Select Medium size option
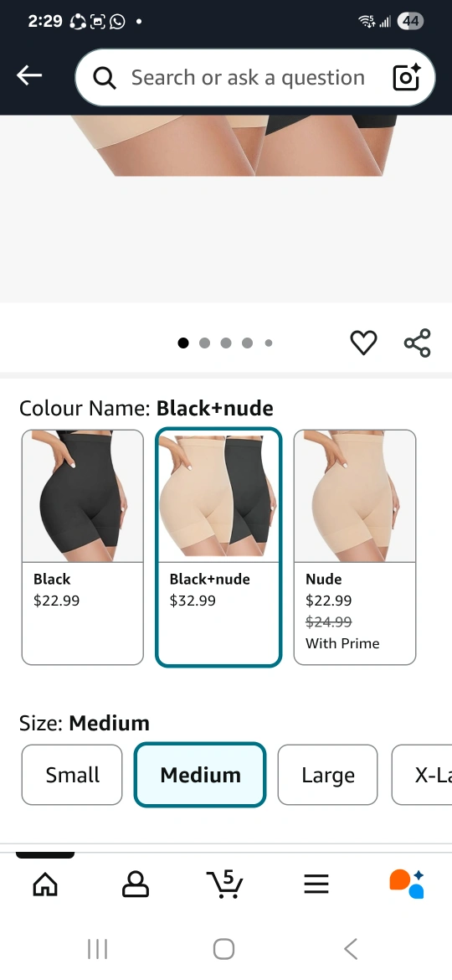Image resolution: width=452 pixels, height=980 pixels. [x=200, y=775]
